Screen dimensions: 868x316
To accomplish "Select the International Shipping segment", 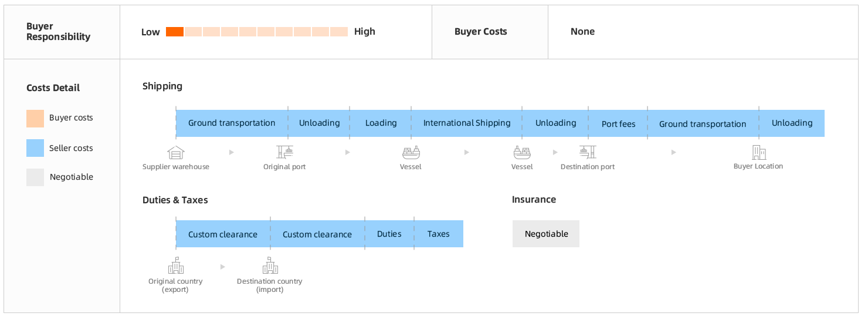I will [x=466, y=123].
